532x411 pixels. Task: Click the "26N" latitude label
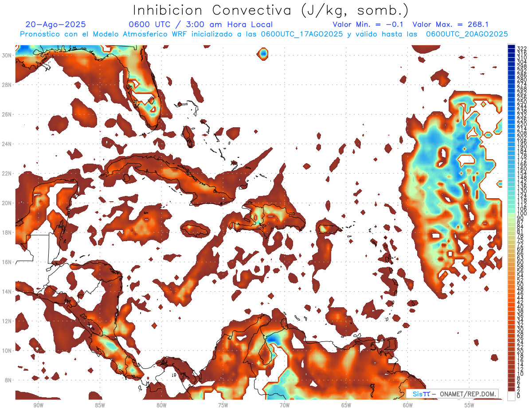(7, 114)
